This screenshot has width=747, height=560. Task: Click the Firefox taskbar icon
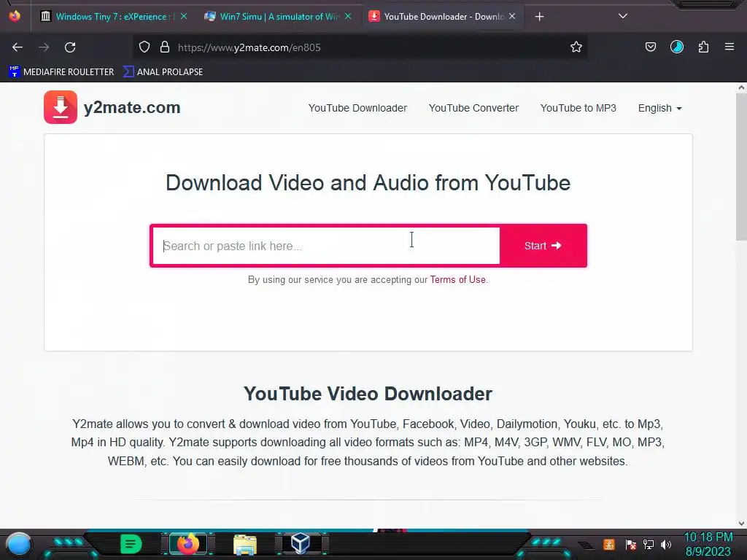(x=187, y=544)
